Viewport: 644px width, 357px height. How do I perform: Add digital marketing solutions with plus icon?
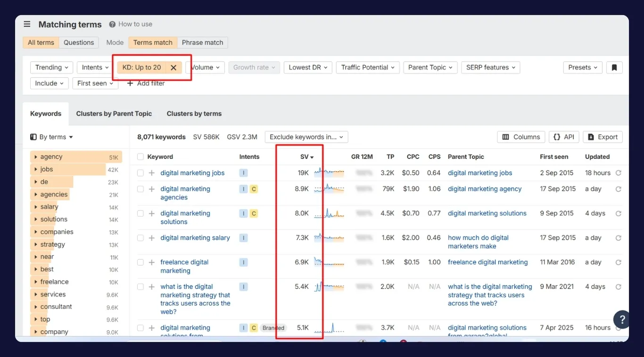tap(152, 213)
